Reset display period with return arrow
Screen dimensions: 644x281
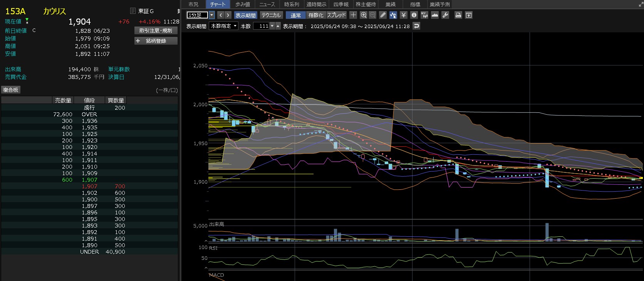pyautogui.click(x=416, y=26)
